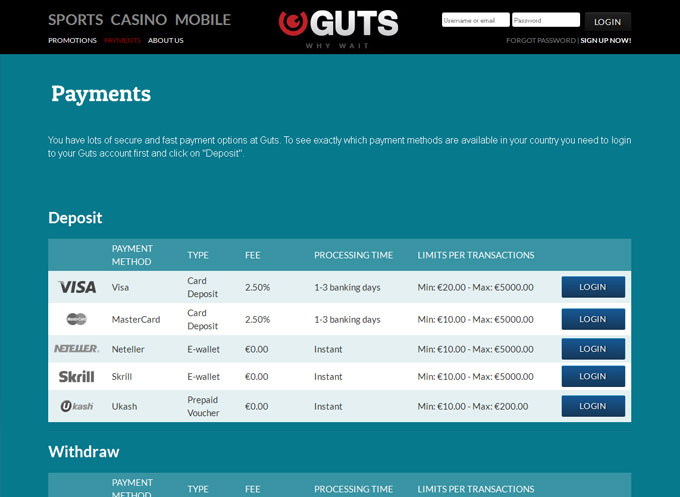Click MasterCard 1-3 banking days cell
Screen dimensions: 680x497
point(347,320)
